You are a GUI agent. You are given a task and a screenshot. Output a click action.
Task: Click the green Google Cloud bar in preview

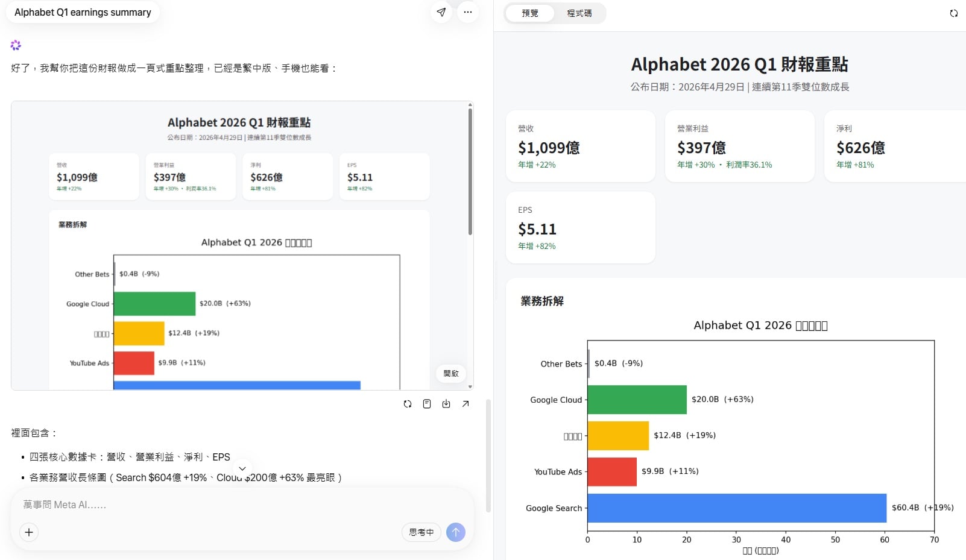637,400
